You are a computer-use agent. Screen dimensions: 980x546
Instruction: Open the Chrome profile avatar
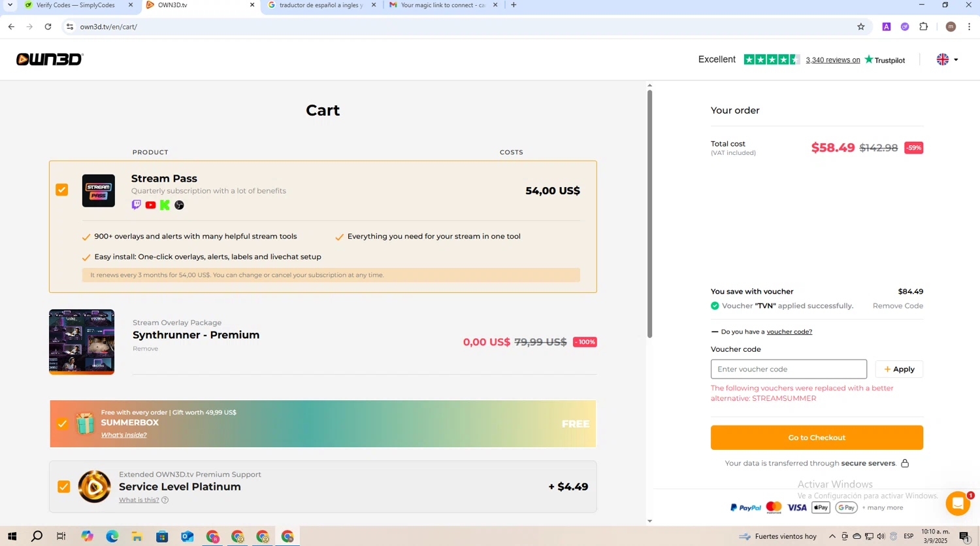click(951, 27)
